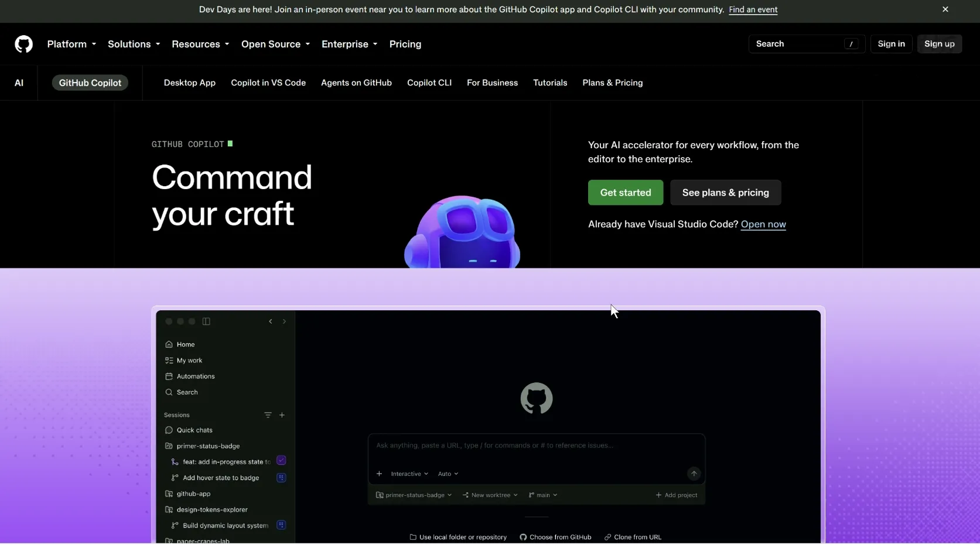Click the Sign up button
This screenshot has width=980, height=545.
coord(940,44)
